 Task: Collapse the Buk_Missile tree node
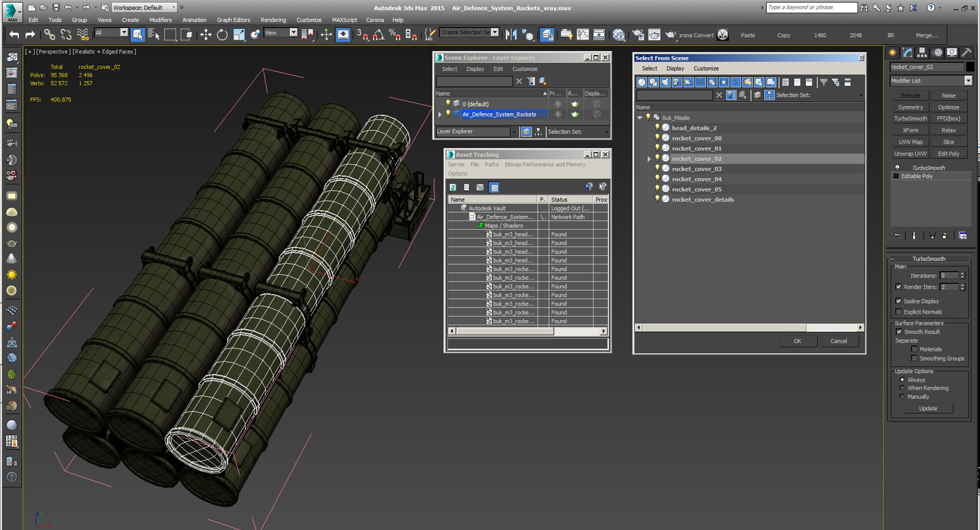tap(640, 118)
